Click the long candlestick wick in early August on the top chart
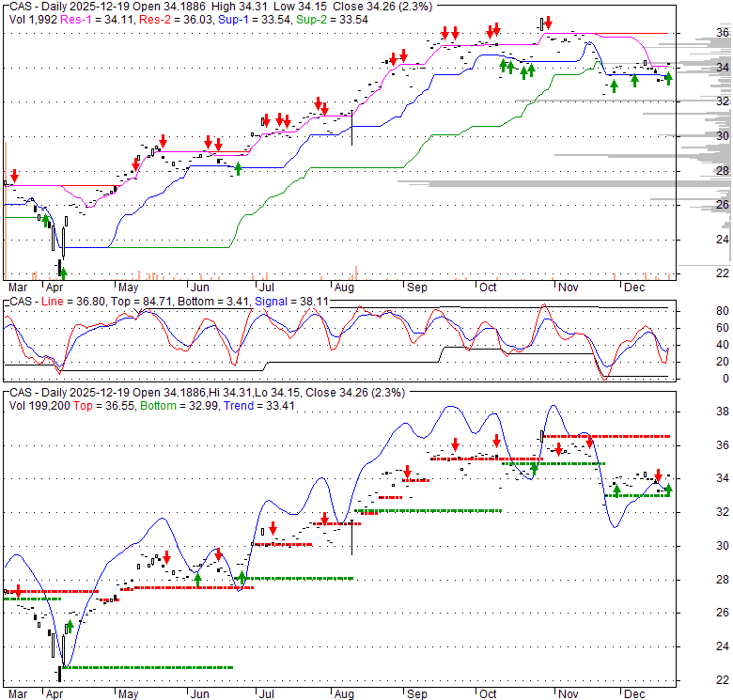This screenshot has height=700, width=733. point(351,129)
